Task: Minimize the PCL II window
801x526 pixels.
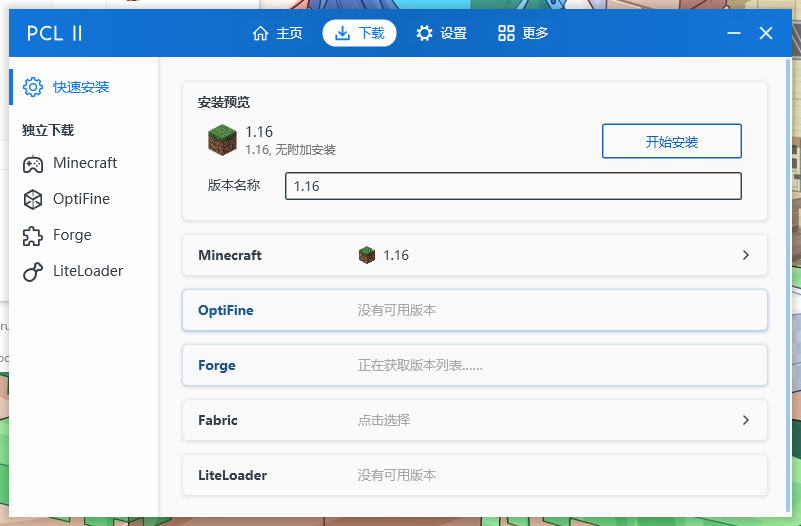Action: pyautogui.click(x=734, y=33)
